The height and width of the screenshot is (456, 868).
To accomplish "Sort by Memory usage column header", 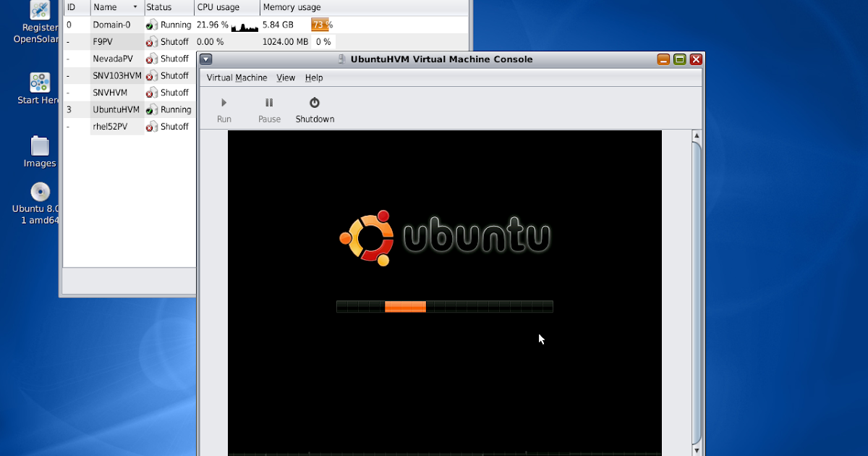I will pyautogui.click(x=364, y=7).
